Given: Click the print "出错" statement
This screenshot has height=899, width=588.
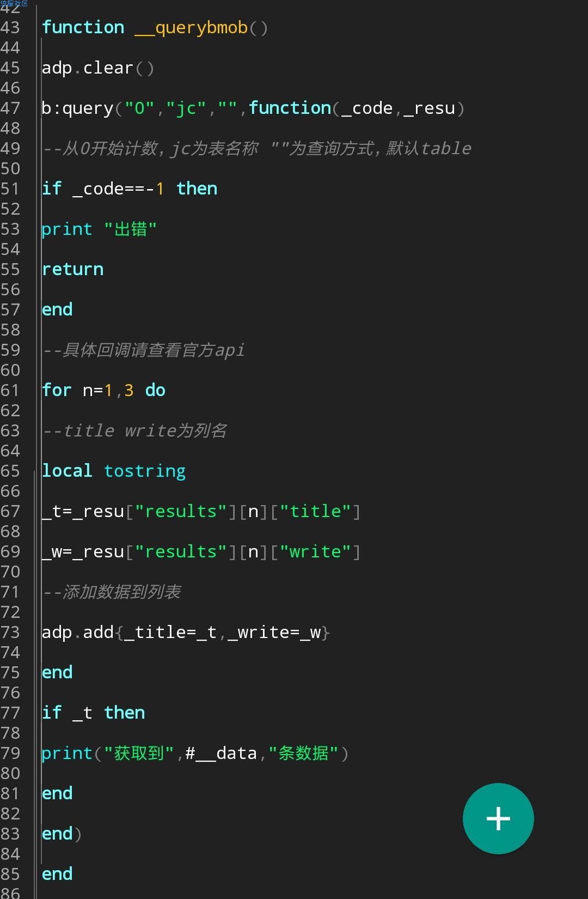Looking at the screenshot, I should (99, 229).
